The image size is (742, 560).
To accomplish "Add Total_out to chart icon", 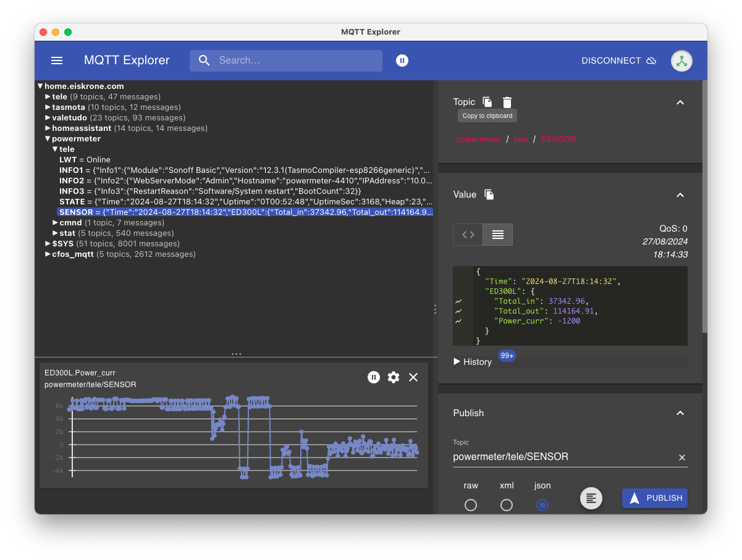I will [x=458, y=311].
